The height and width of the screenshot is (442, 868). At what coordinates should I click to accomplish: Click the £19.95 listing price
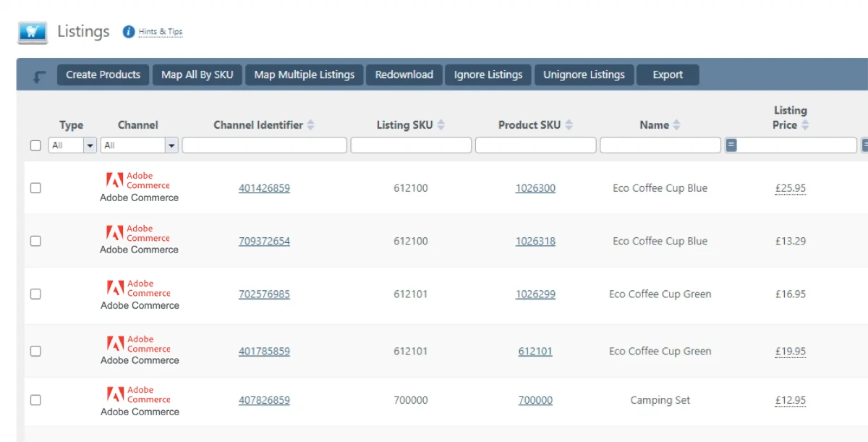point(790,351)
